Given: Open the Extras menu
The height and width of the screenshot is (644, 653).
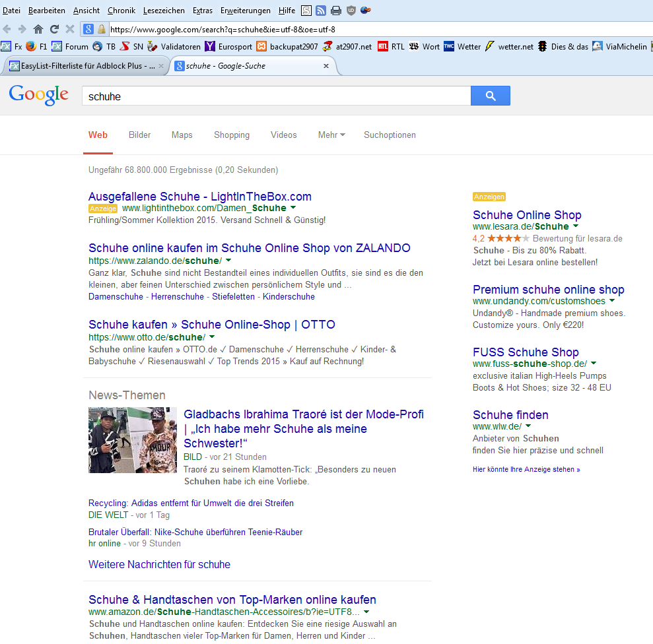Looking at the screenshot, I should coord(203,11).
